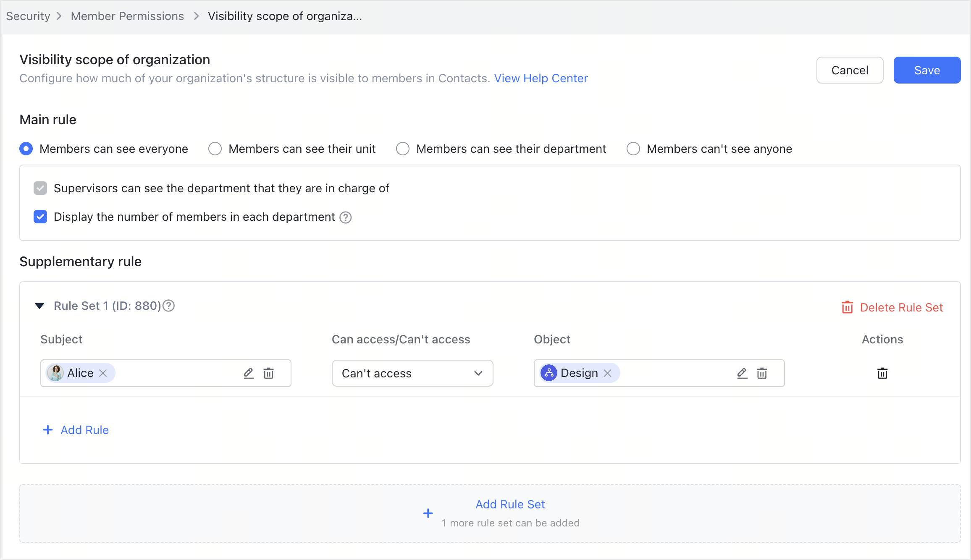Clear the Subject field using its trash icon
The width and height of the screenshot is (971, 560).
tap(269, 373)
